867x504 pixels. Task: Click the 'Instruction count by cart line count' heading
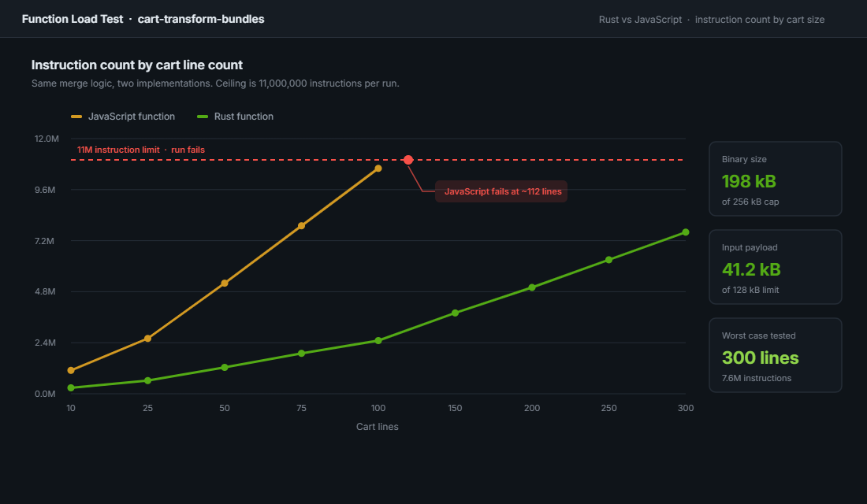pos(137,65)
